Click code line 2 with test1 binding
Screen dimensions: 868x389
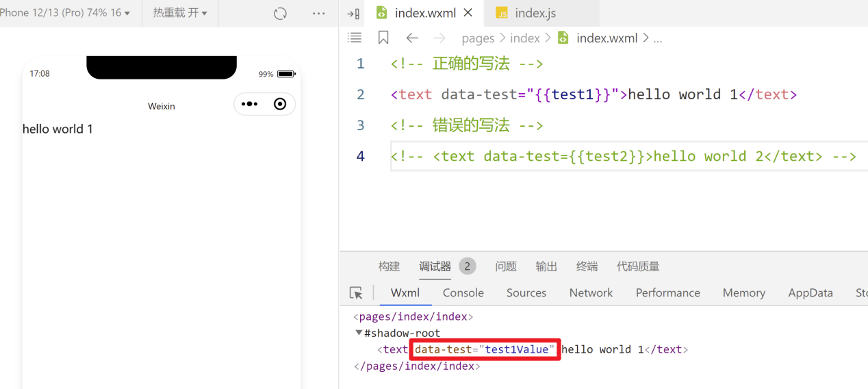(593, 95)
